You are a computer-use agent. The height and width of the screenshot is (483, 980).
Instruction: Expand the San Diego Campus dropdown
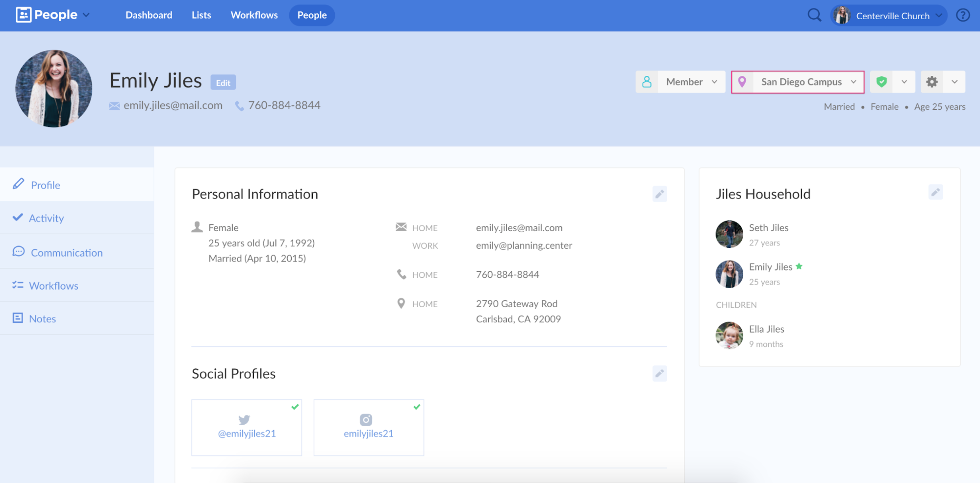(798, 82)
